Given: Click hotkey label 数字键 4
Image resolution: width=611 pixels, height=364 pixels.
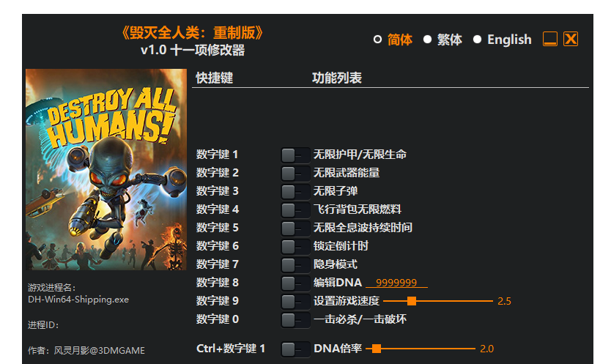Looking at the screenshot, I should (218, 209).
